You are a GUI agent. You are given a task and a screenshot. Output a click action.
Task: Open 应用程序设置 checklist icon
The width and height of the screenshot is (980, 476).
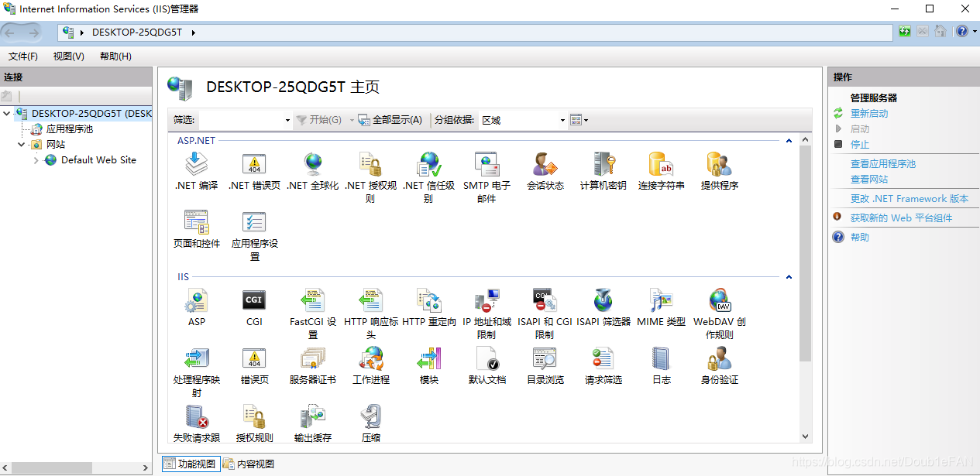coord(254,222)
